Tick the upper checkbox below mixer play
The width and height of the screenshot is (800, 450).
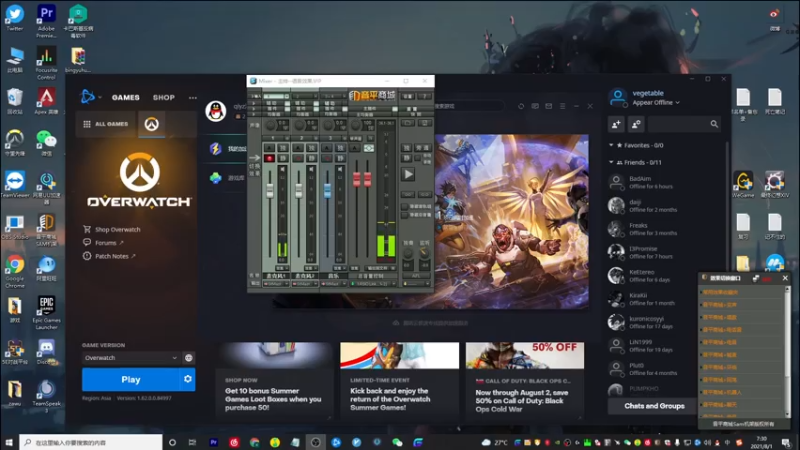(x=405, y=207)
